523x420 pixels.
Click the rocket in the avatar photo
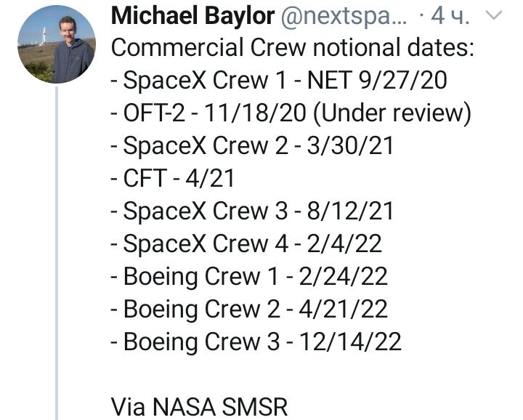(x=44, y=36)
